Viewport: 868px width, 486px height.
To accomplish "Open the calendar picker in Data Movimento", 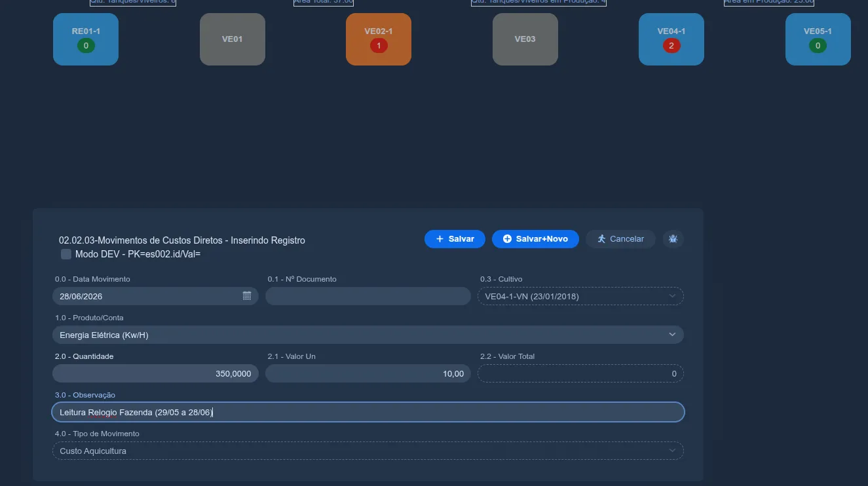I will (x=247, y=296).
